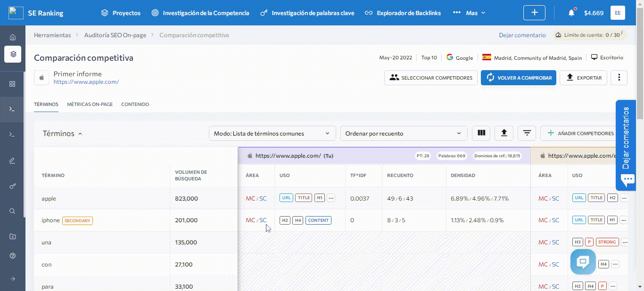644x291 pixels.
Task: Click the TF*IDF column header
Action: [358, 176]
